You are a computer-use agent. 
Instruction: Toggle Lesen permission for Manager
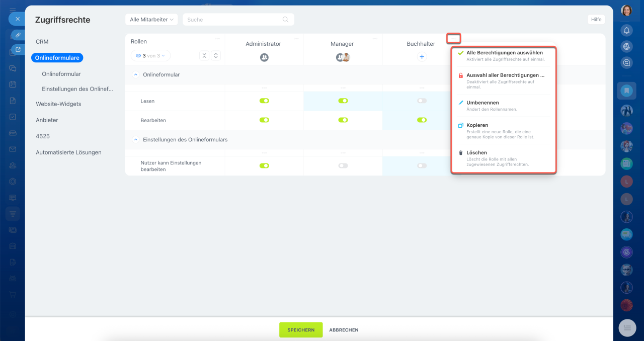pyautogui.click(x=343, y=101)
